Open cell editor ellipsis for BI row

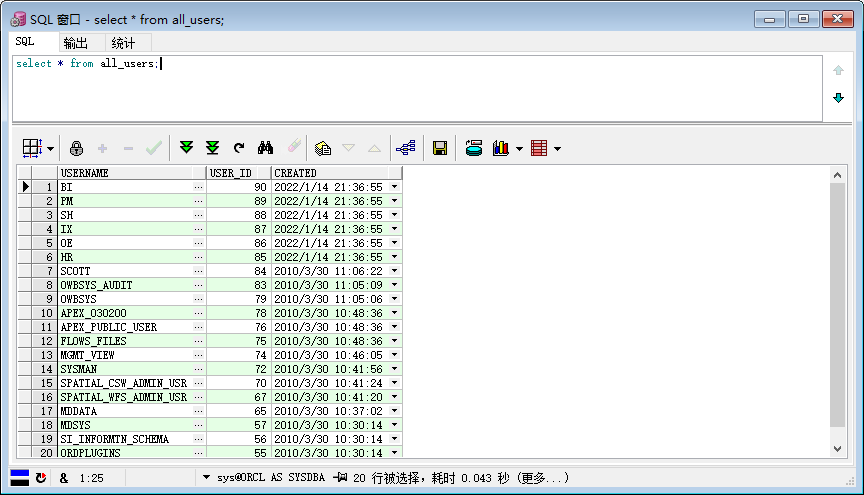(x=198, y=187)
